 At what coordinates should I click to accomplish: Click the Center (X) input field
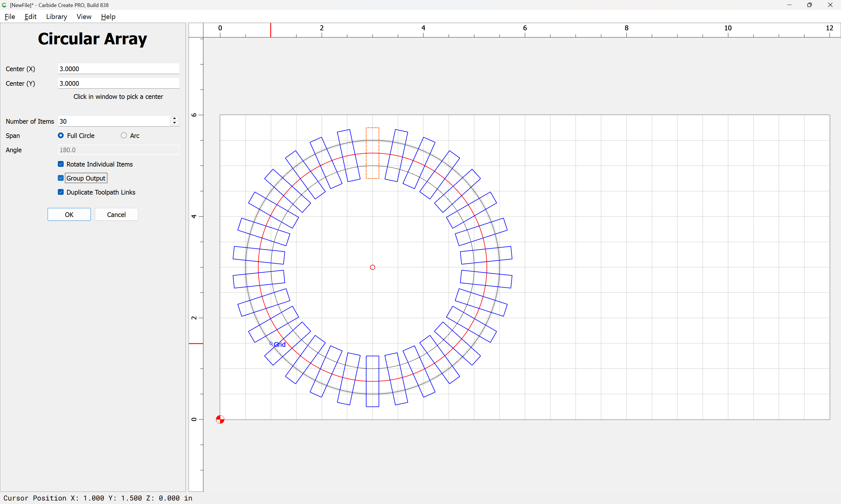(x=118, y=69)
